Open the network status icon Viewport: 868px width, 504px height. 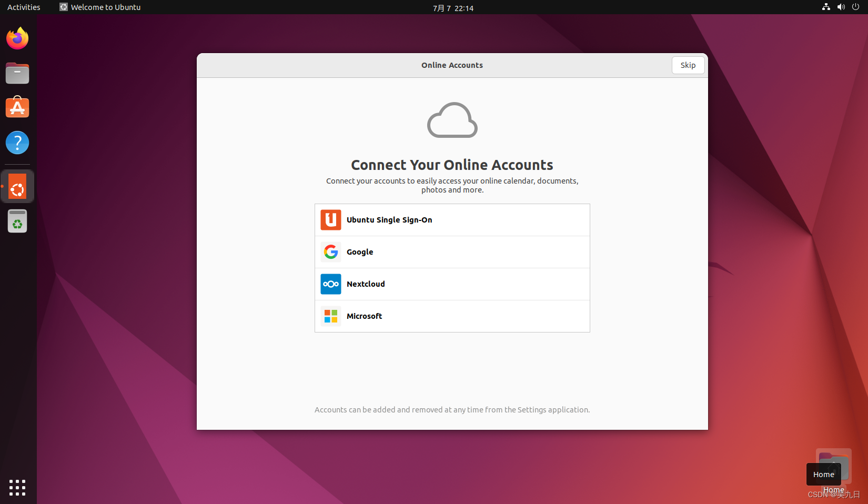tap(826, 7)
